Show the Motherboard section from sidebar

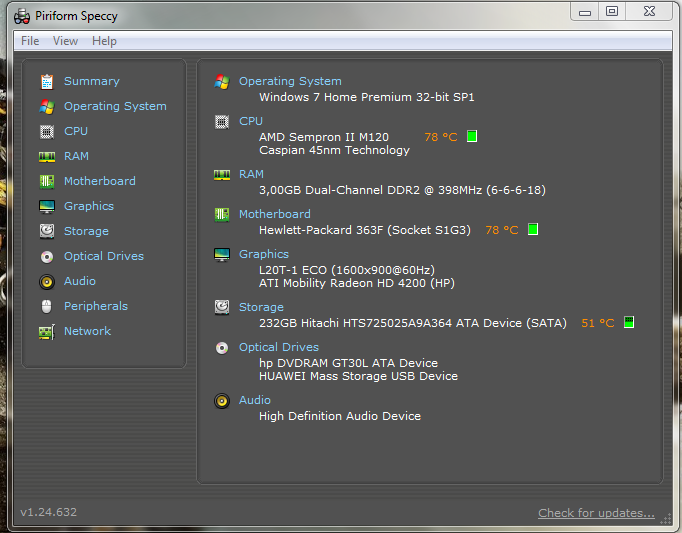[100, 181]
